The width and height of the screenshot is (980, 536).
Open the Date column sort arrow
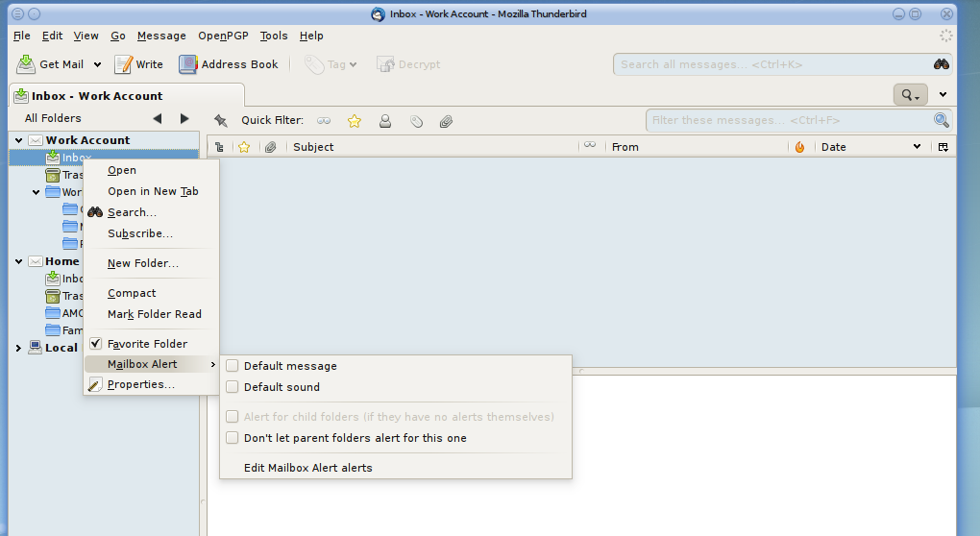[x=917, y=147]
